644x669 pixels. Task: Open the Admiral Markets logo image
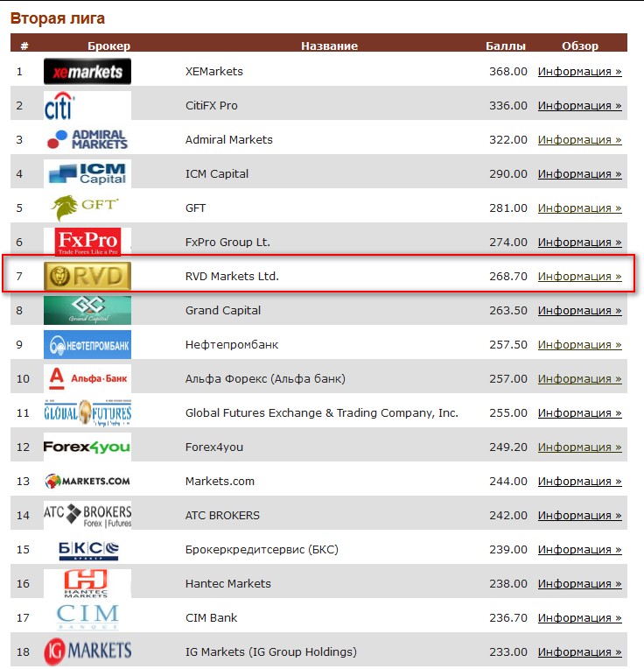point(87,139)
